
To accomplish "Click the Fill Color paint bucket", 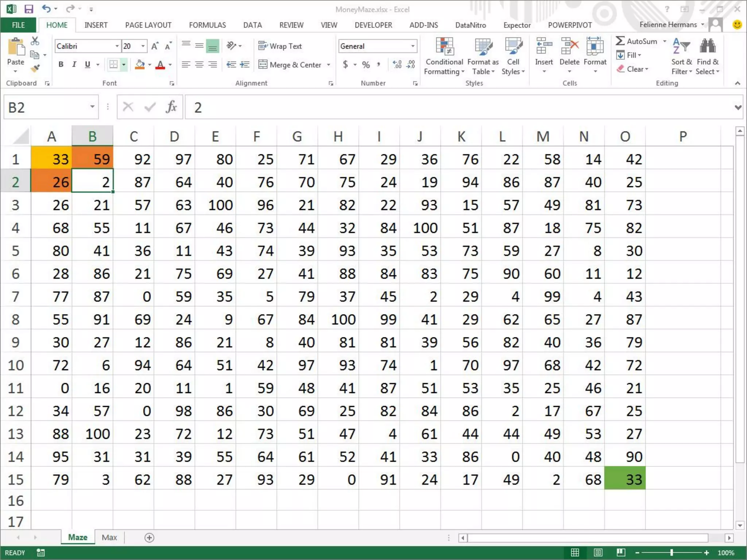I will [x=140, y=65].
